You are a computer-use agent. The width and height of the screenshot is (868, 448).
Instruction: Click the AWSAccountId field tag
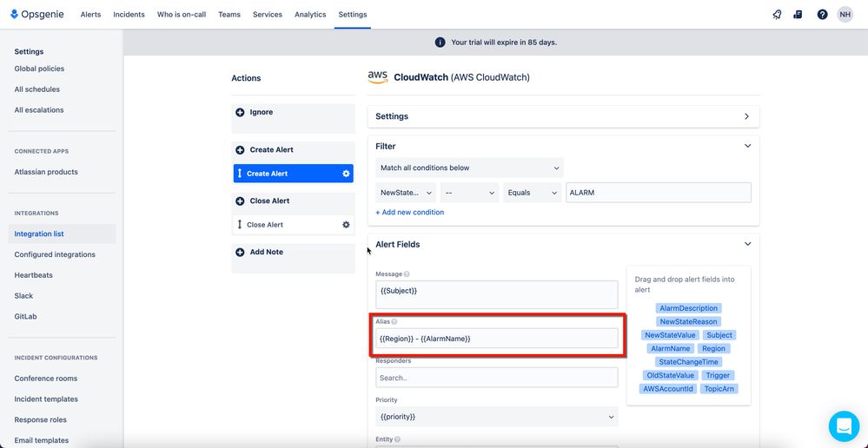click(667, 389)
